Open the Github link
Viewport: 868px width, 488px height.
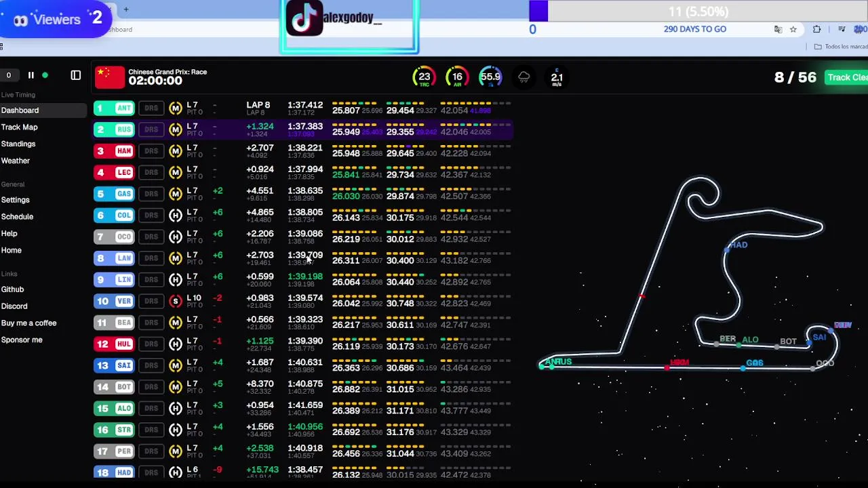coord(12,289)
